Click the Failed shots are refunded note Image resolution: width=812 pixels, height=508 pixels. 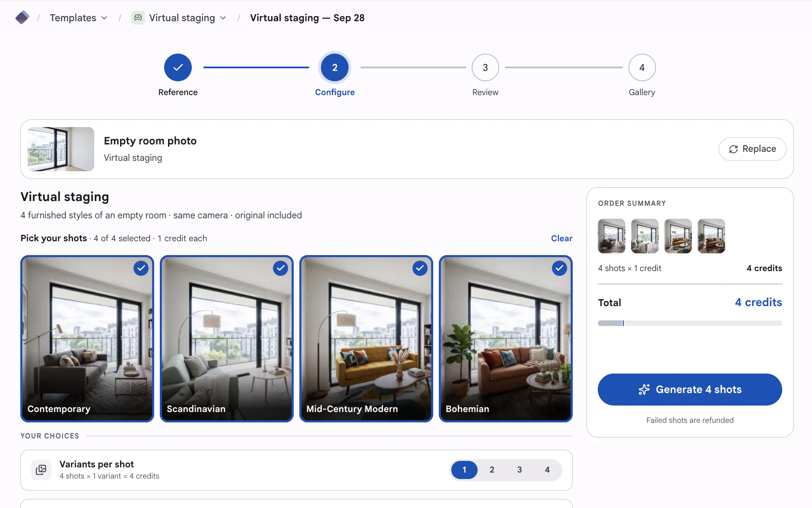coord(690,420)
